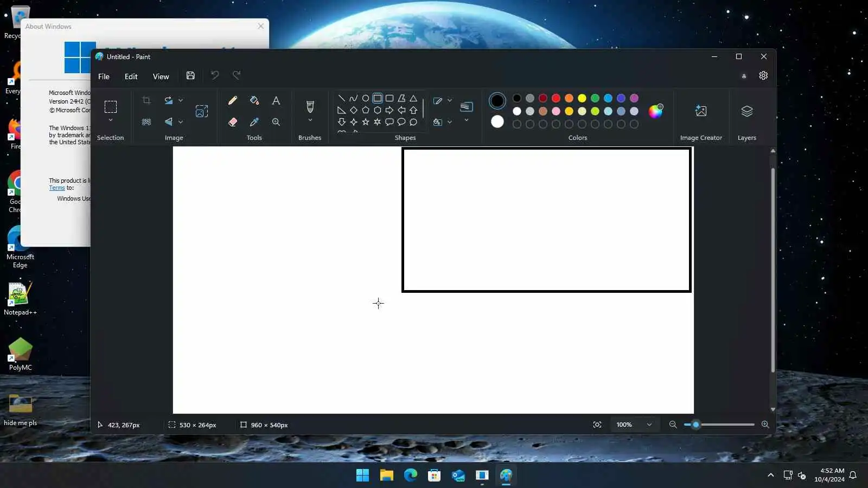Viewport: 868px width, 488px height.
Task: Open Paint Settings gear
Action: point(763,76)
